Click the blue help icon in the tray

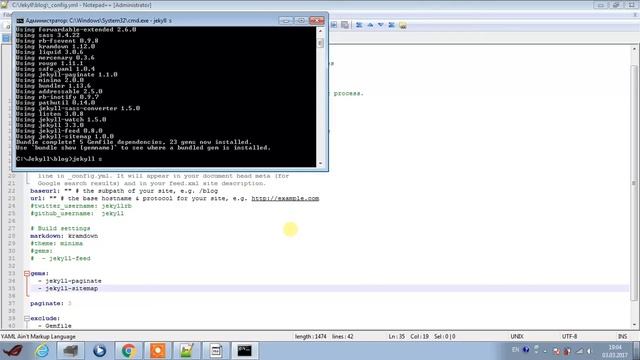526,350
